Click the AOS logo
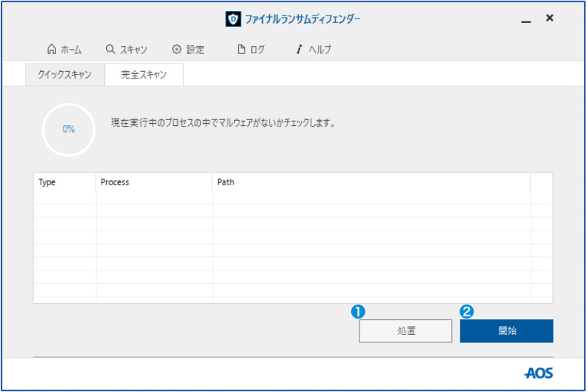 click(538, 373)
